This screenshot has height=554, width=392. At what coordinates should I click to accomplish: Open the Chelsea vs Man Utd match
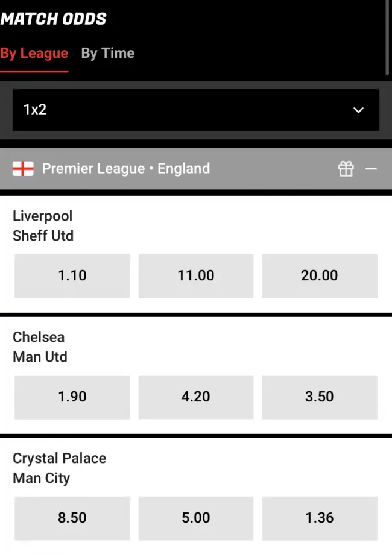click(x=40, y=347)
